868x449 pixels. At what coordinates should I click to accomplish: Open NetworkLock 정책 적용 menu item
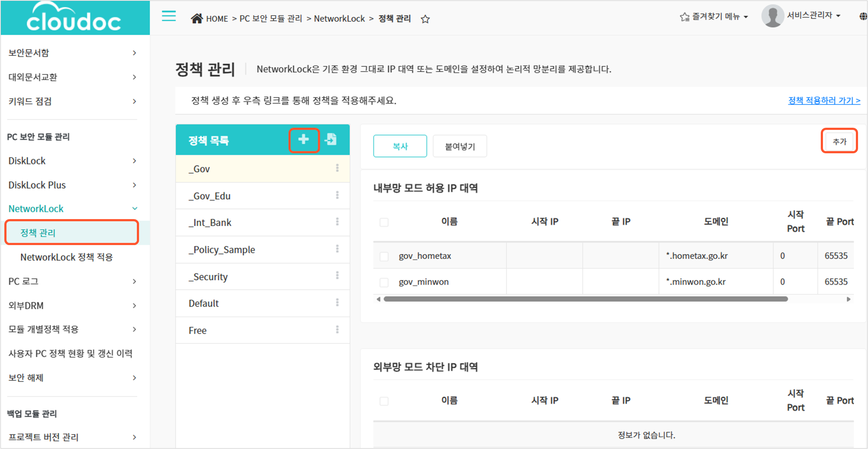(67, 257)
